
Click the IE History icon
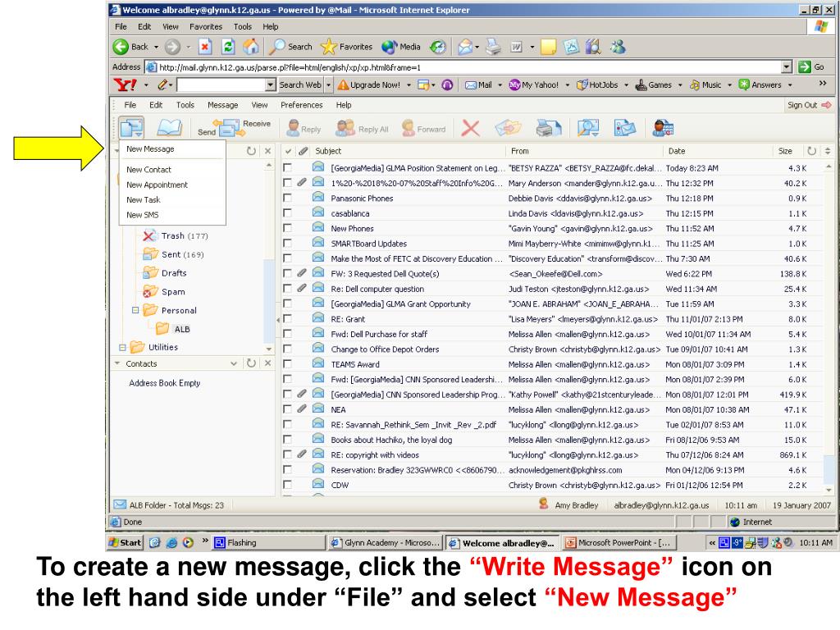coord(438,47)
